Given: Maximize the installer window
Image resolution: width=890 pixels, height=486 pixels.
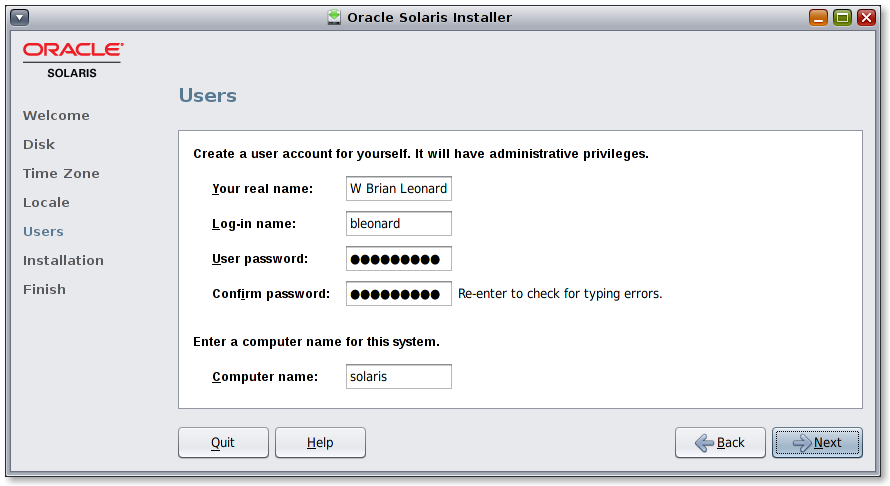Looking at the screenshot, I should click(x=842, y=17).
